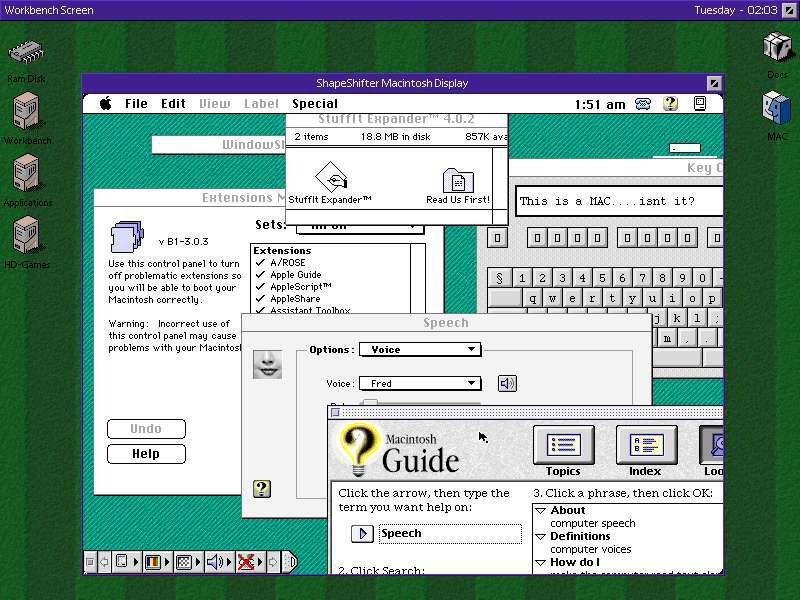Open the MAC drive icon on Workbench
Screen dimensions: 800x600
coord(777,109)
